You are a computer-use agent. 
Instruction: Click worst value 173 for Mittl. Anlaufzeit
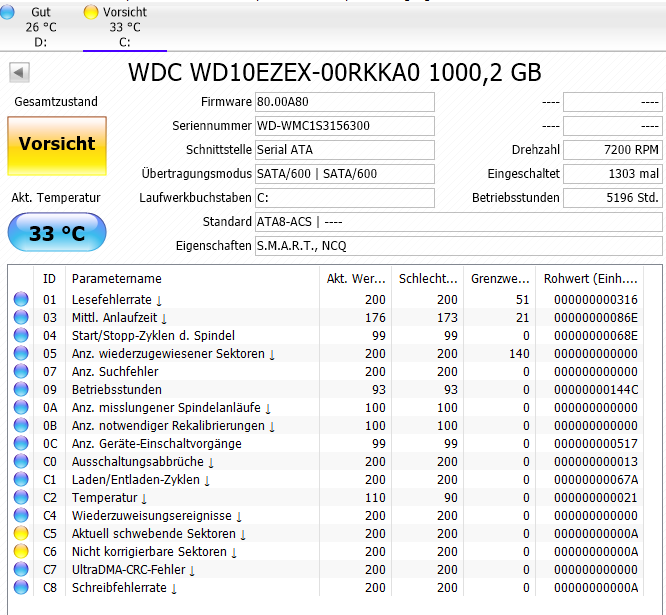[x=447, y=318]
